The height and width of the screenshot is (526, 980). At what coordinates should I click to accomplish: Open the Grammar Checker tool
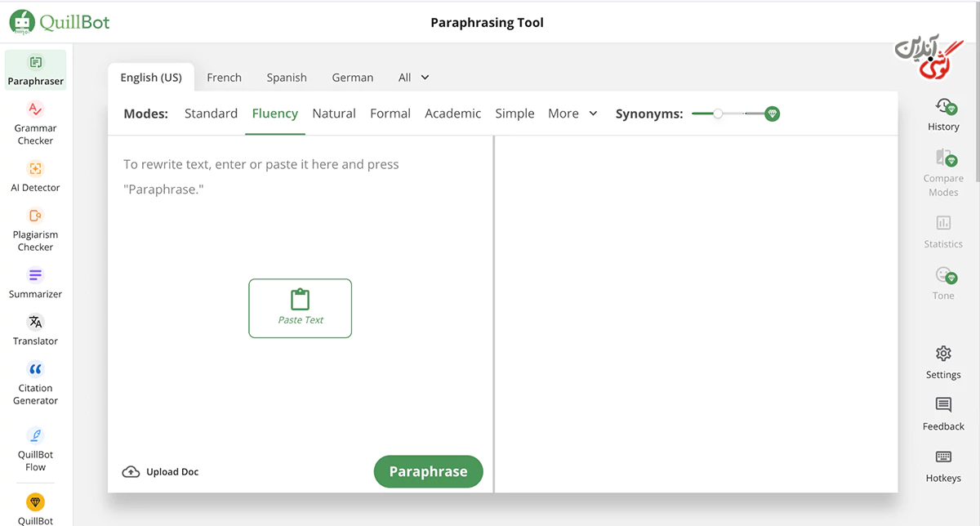[x=35, y=123]
